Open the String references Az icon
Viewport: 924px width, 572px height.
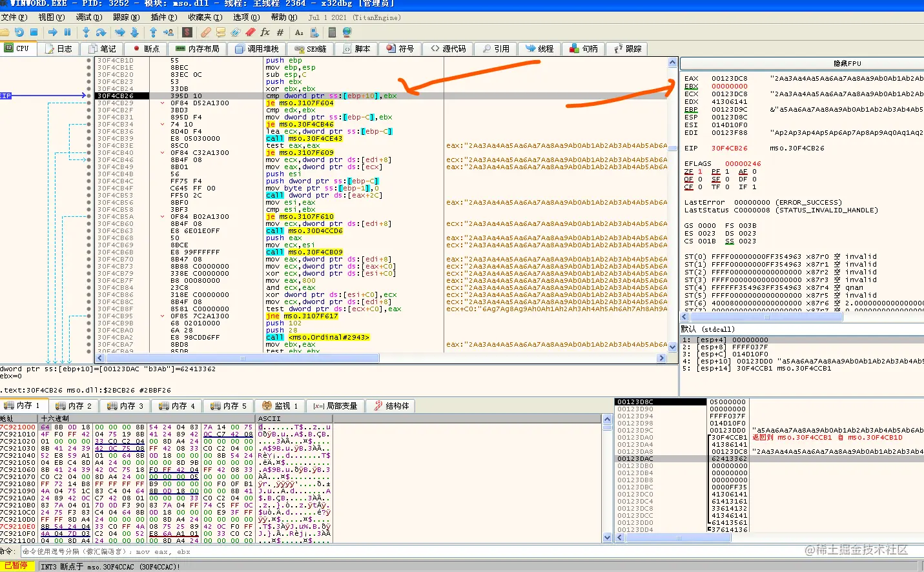pos(299,32)
